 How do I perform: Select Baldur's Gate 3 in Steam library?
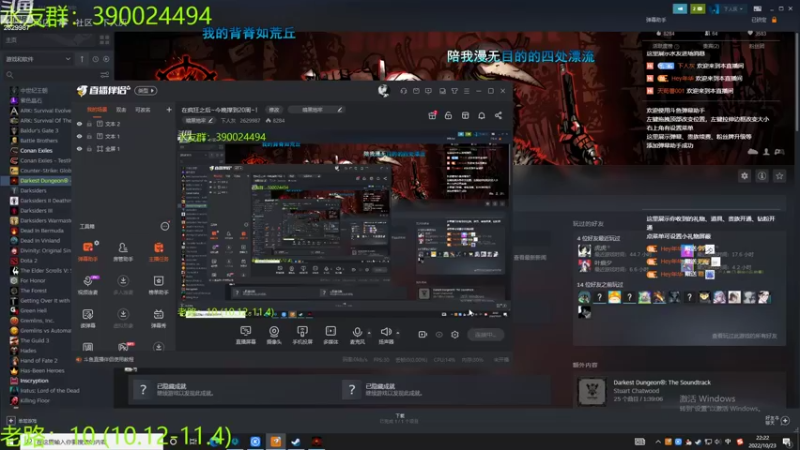coord(39,131)
